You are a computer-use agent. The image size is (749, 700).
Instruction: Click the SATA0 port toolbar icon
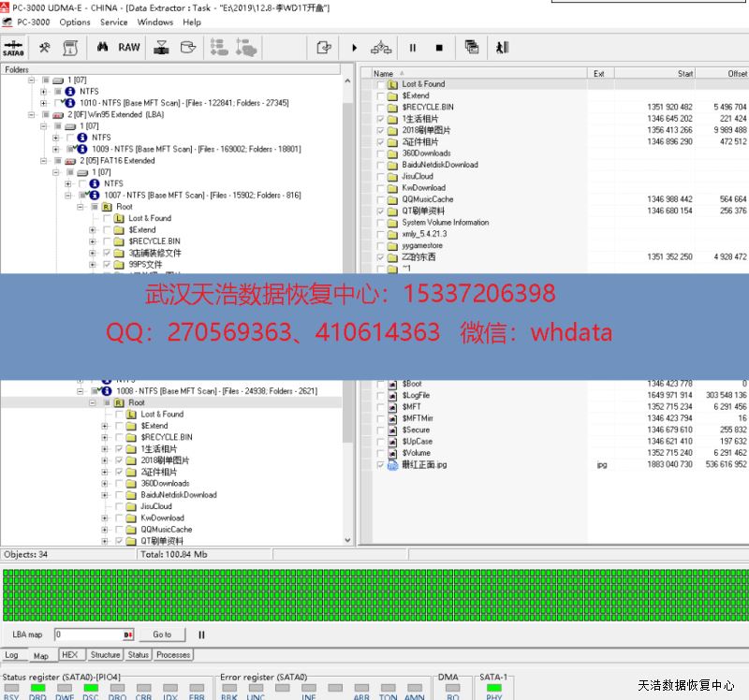click(x=13, y=47)
